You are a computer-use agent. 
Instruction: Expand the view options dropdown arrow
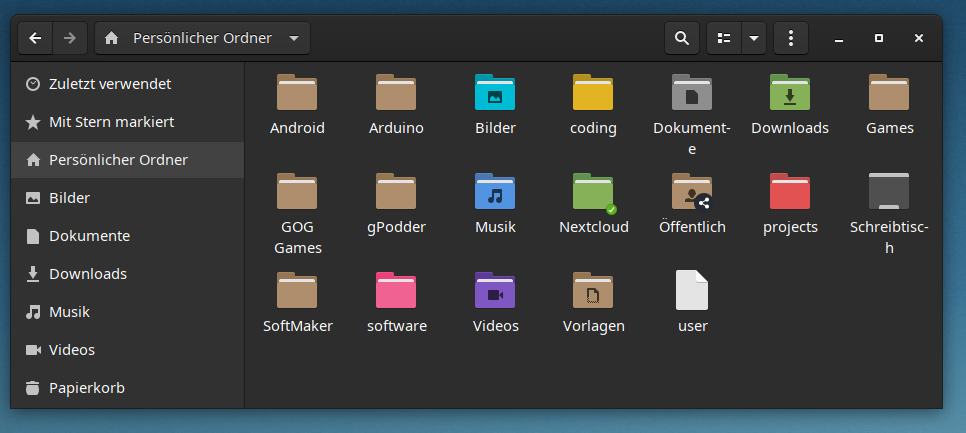pyautogui.click(x=753, y=38)
